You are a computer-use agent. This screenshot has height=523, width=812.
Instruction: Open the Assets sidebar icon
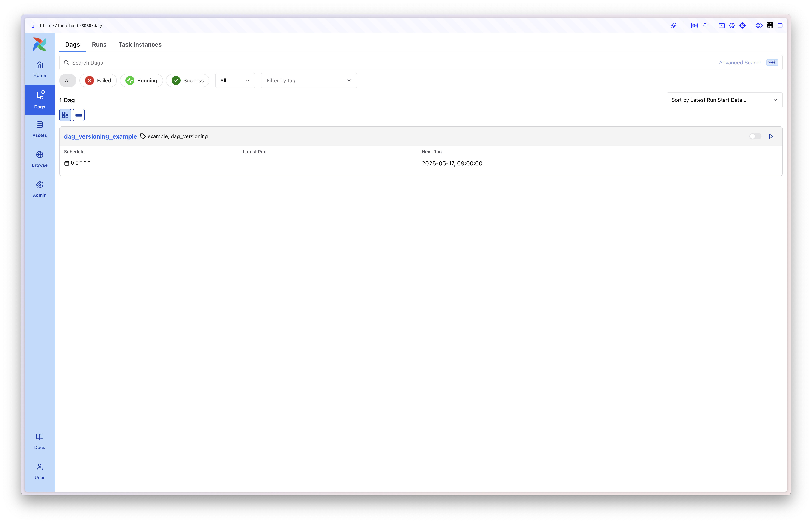[39, 129]
